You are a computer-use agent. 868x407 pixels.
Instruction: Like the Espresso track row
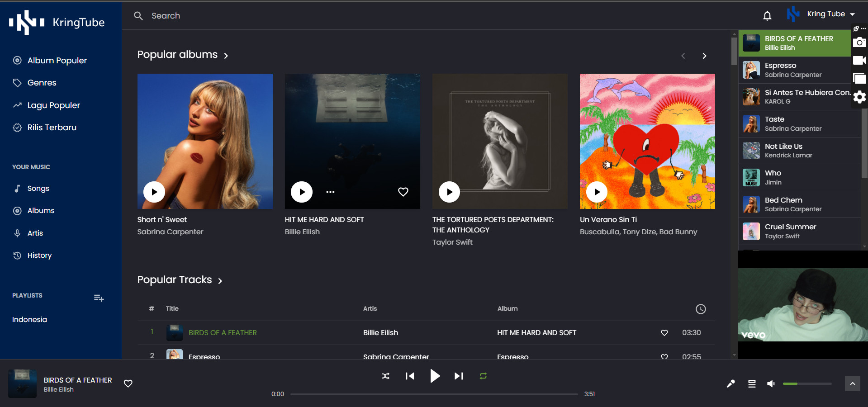[664, 356]
